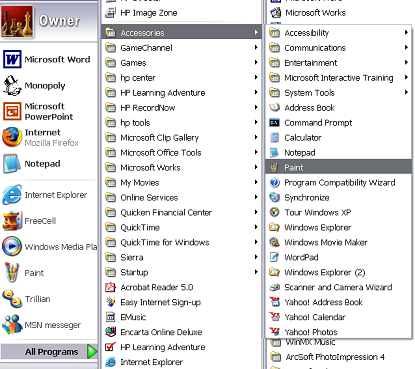Open QuickTime for Windows folder
This screenshot has width=415, height=369.
click(182, 242)
